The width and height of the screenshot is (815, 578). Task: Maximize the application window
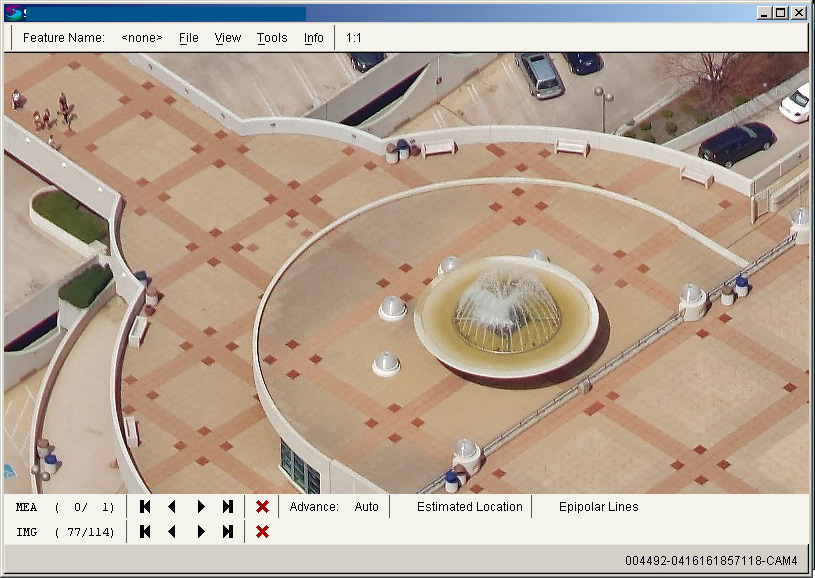781,12
